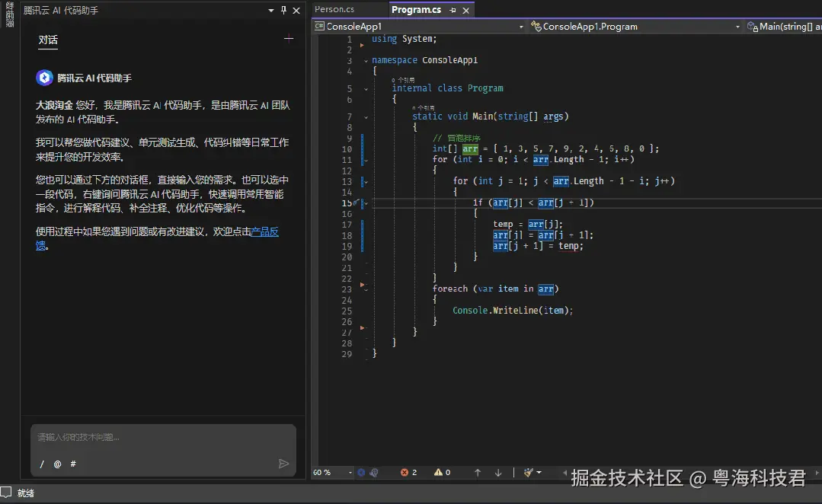Viewport: 822px width, 504px height.
Task: Open the code cleanup broom dropdown
Action: pos(539,473)
